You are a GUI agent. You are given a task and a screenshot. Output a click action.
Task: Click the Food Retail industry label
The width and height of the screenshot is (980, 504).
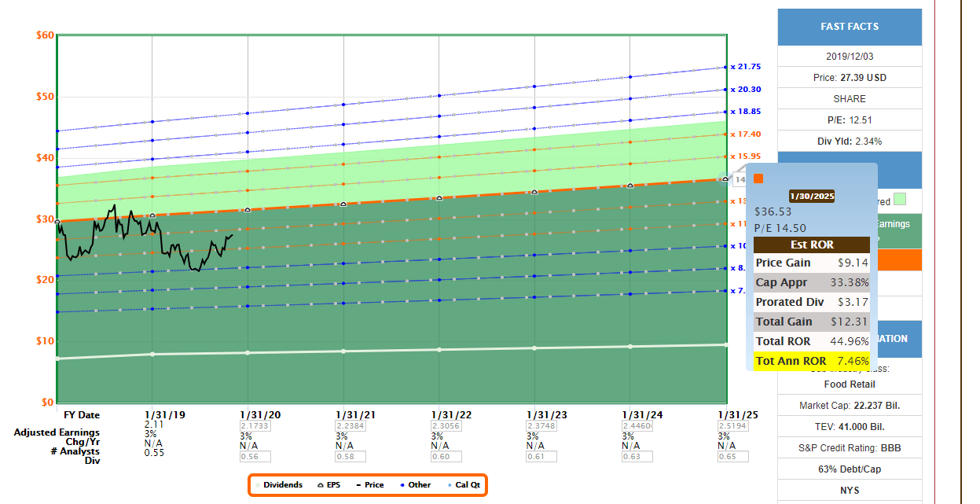point(850,384)
